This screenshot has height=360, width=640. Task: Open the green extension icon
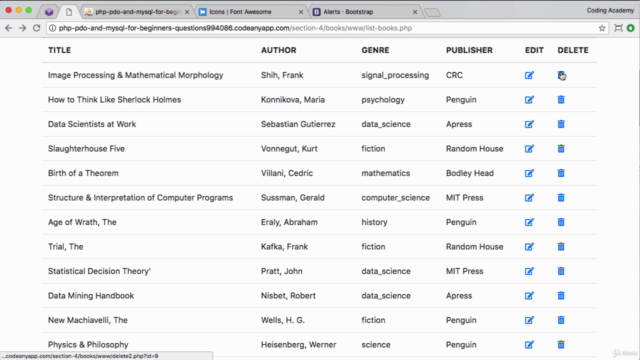631,28
